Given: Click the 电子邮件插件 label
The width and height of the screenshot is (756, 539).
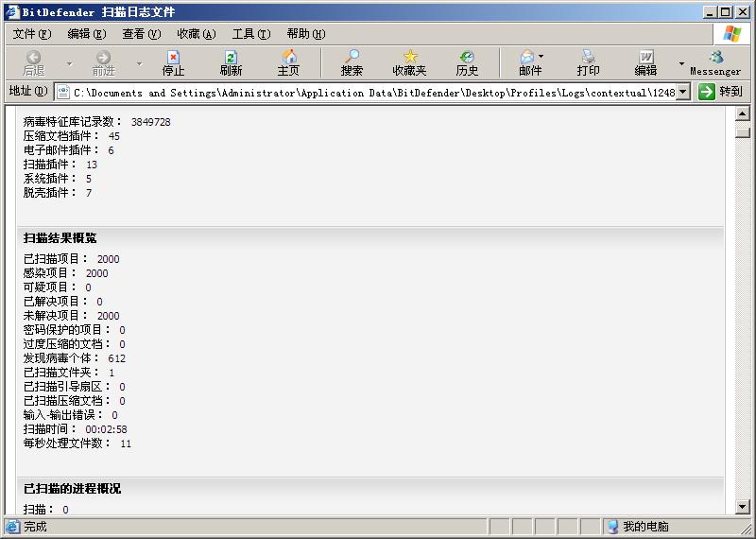Looking at the screenshot, I should pyautogui.click(x=60, y=150).
